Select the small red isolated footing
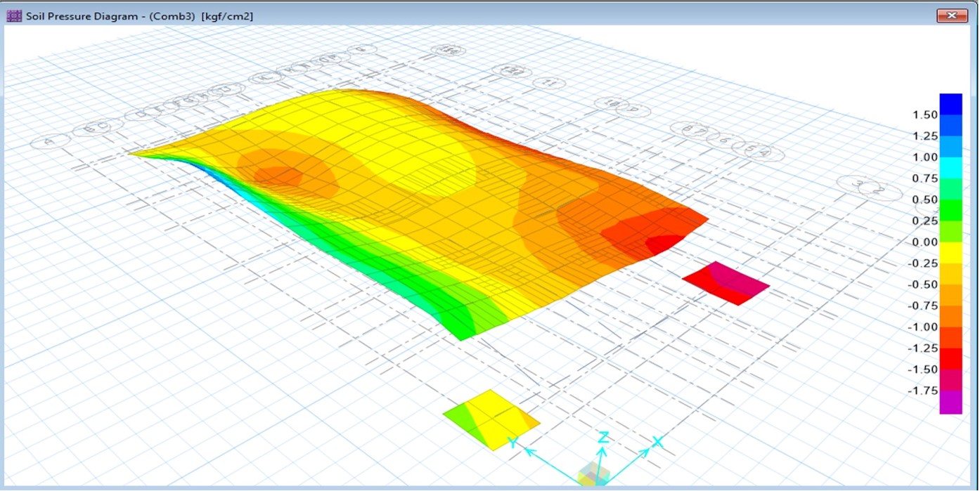 (726, 283)
